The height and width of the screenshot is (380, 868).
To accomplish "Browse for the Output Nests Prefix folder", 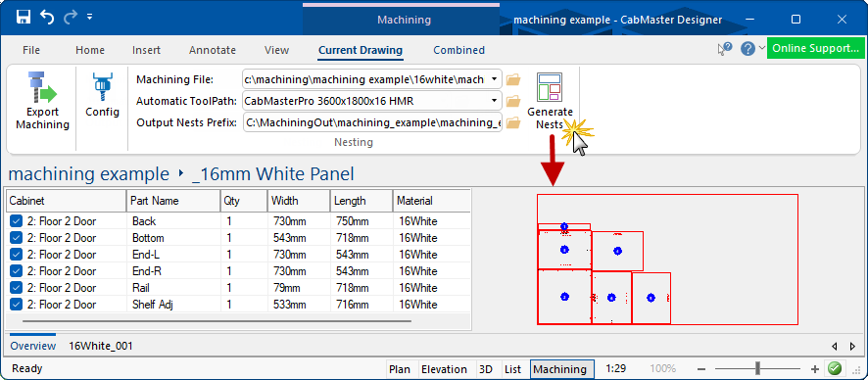I will pos(513,122).
